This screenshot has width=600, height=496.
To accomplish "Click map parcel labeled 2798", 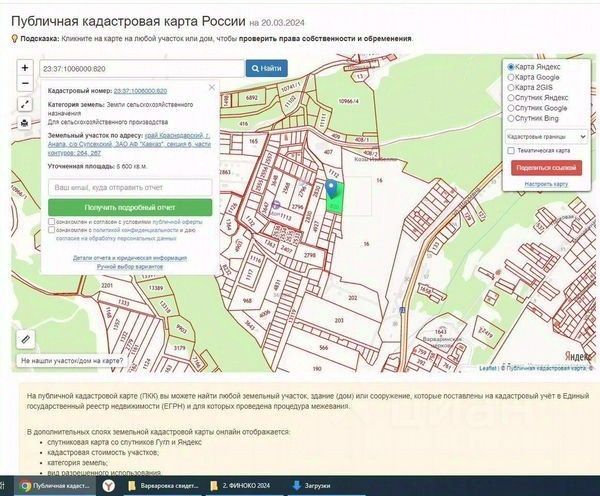I will tap(310, 255).
